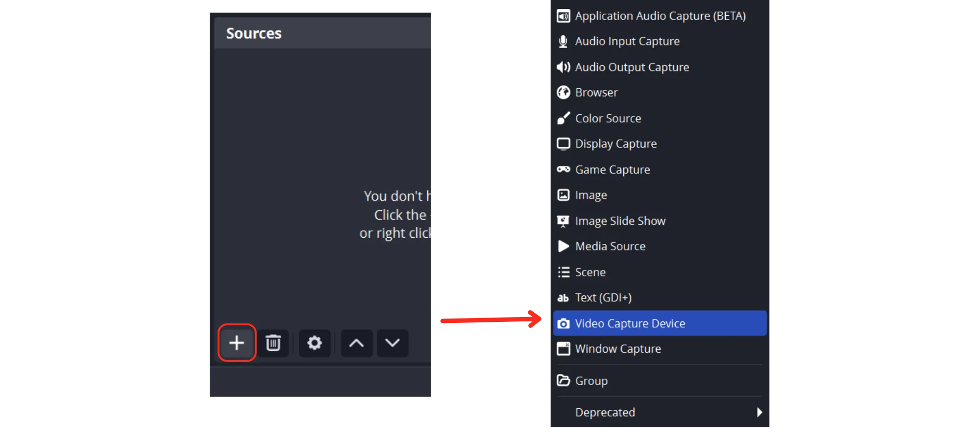Click the Sources panel header
Viewport: 980px width, 441px height.
[322, 33]
